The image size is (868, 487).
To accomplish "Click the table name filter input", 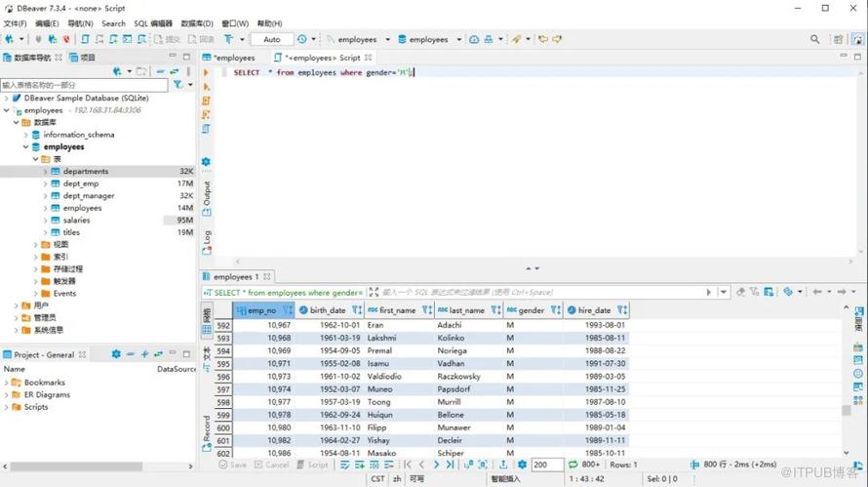I will pos(84,85).
